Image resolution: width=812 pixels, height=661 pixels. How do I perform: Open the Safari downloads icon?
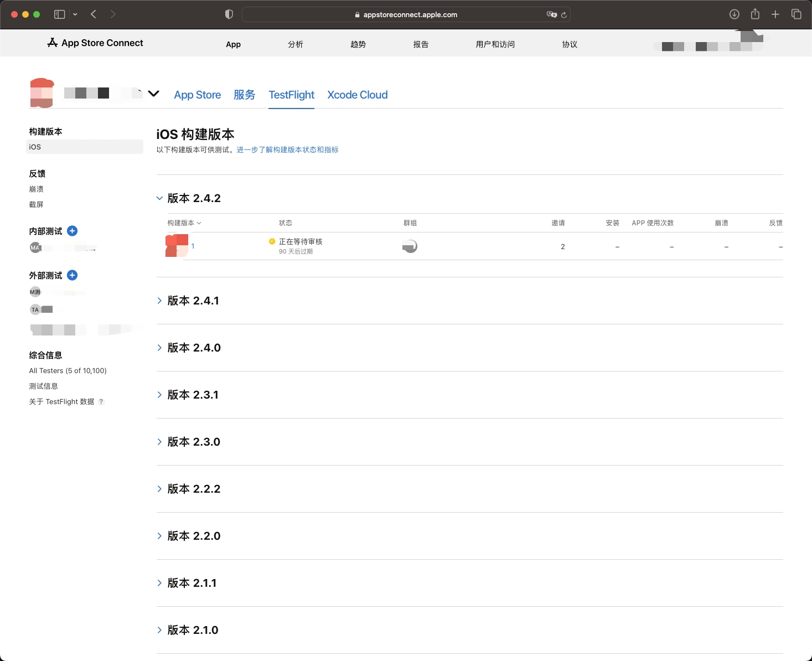click(735, 14)
